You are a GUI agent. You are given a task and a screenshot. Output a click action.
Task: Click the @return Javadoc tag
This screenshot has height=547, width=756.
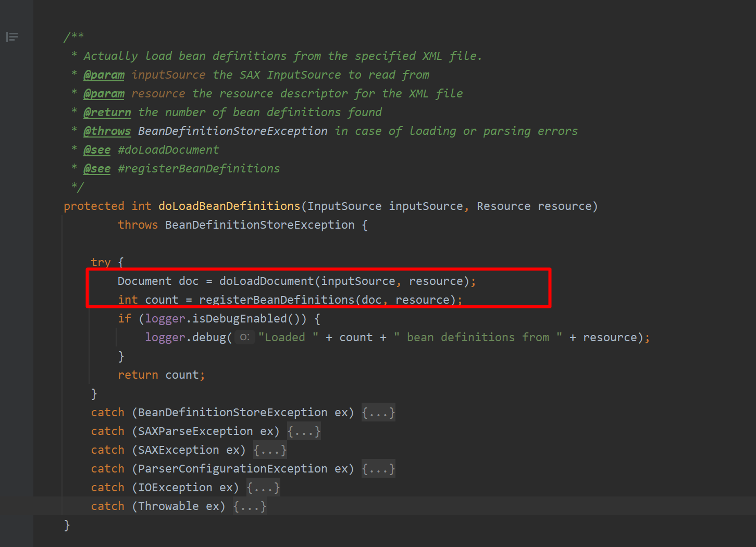[x=107, y=113]
